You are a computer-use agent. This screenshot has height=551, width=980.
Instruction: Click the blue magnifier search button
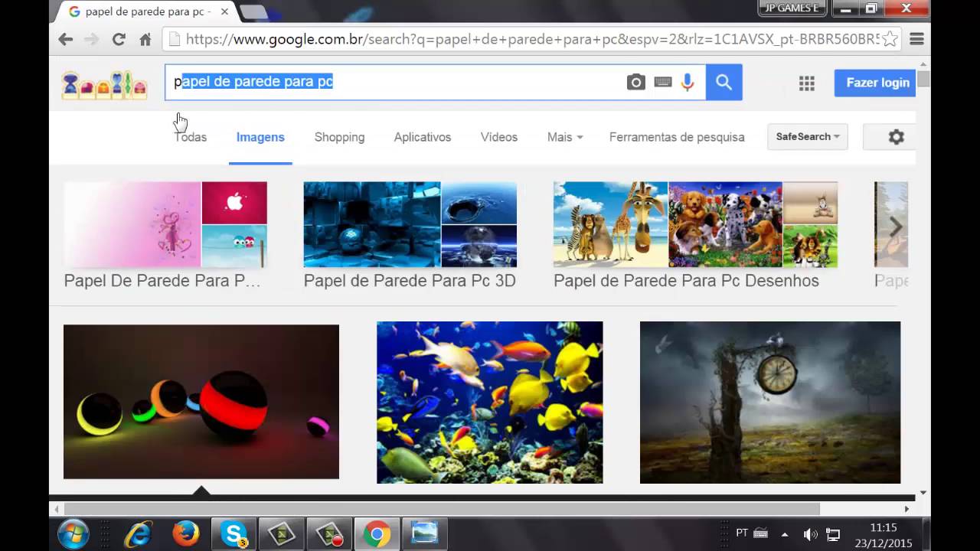[x=724, y=83]
